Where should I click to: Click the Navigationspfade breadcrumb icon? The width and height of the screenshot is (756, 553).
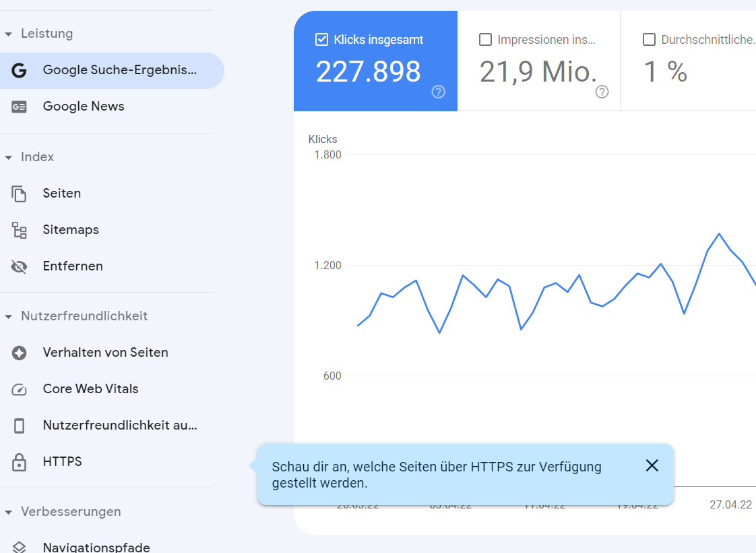tap(19, 546)
